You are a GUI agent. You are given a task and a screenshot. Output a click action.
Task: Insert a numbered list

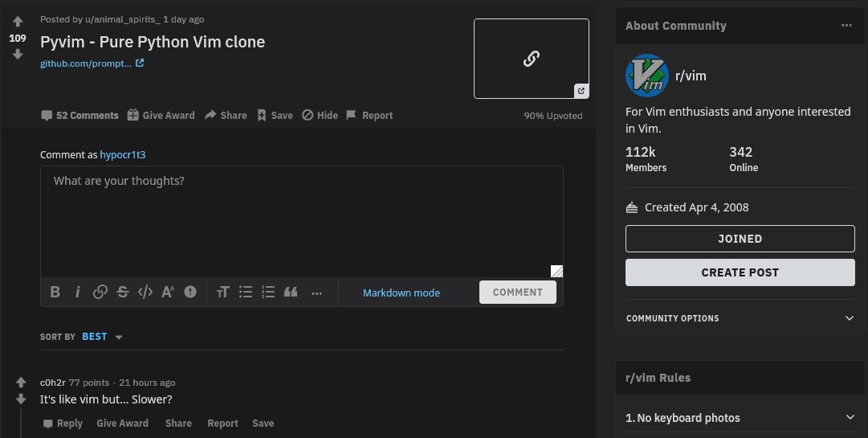pyautogui.click(x=268, y=292)
